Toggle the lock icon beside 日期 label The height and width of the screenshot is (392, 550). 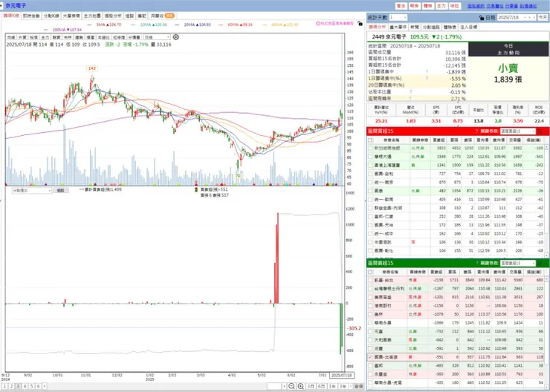[x=482, y=18]
